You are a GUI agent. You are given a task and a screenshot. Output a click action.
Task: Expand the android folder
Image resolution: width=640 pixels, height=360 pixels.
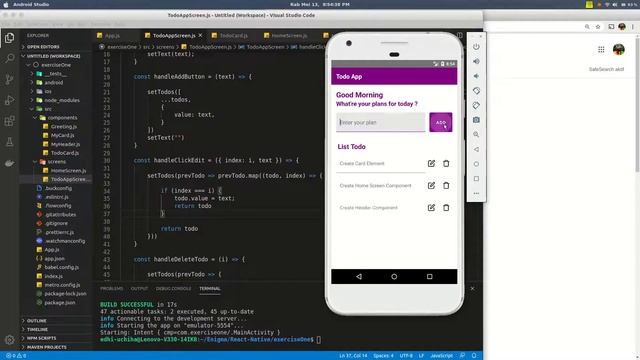tap(53, 82)
